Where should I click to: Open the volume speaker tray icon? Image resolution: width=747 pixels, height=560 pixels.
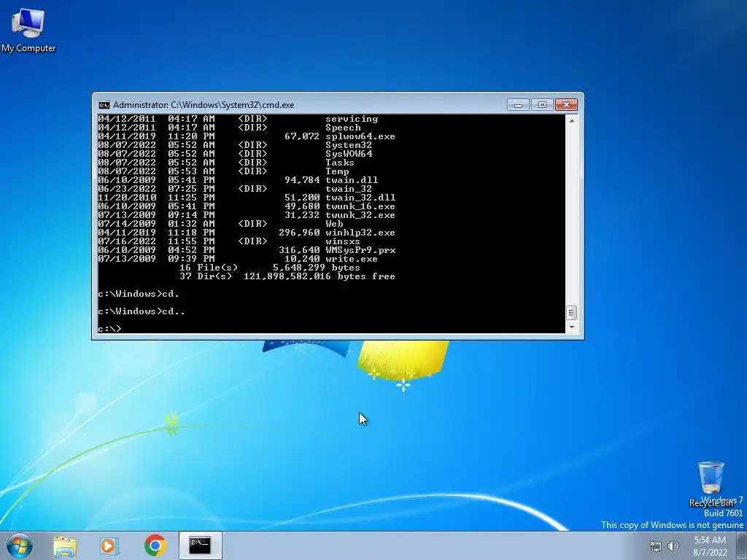pos(673,546)
